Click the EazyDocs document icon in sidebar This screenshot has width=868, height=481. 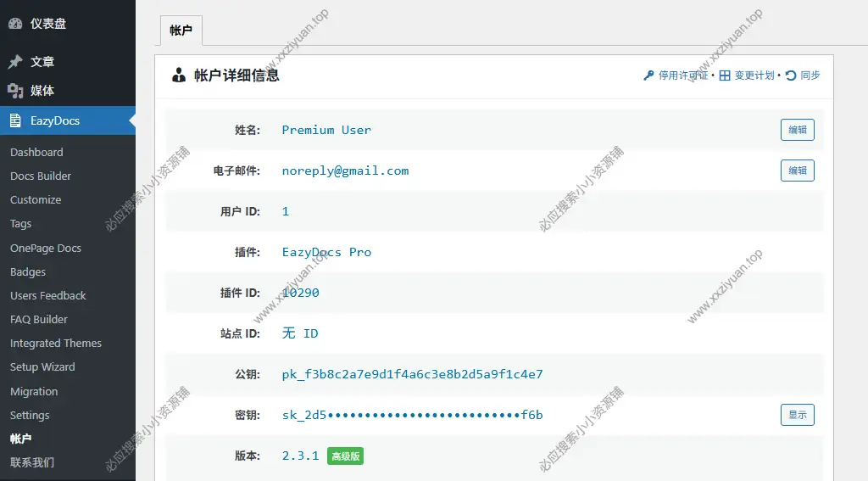(15, 120)
